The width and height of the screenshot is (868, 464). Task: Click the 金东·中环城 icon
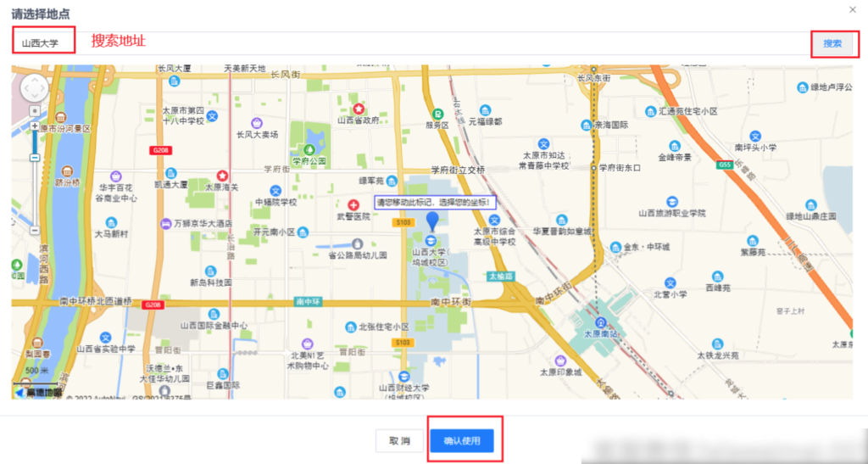point(615,246)
